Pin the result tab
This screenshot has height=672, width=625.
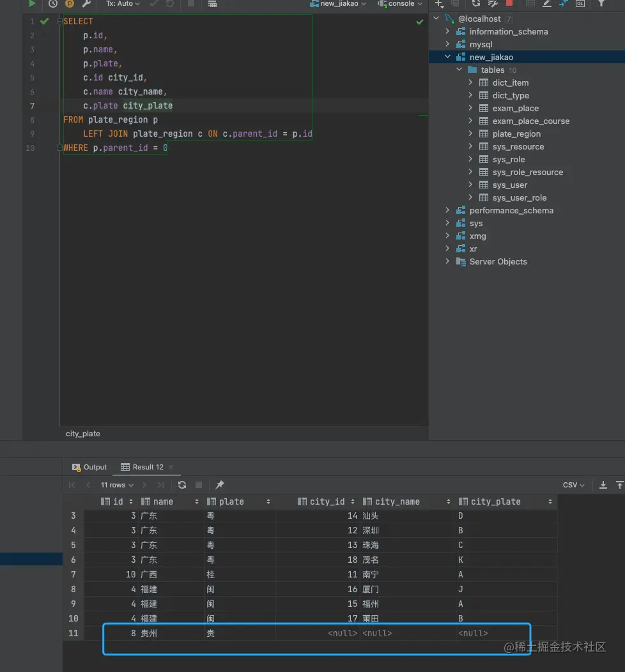219,485
